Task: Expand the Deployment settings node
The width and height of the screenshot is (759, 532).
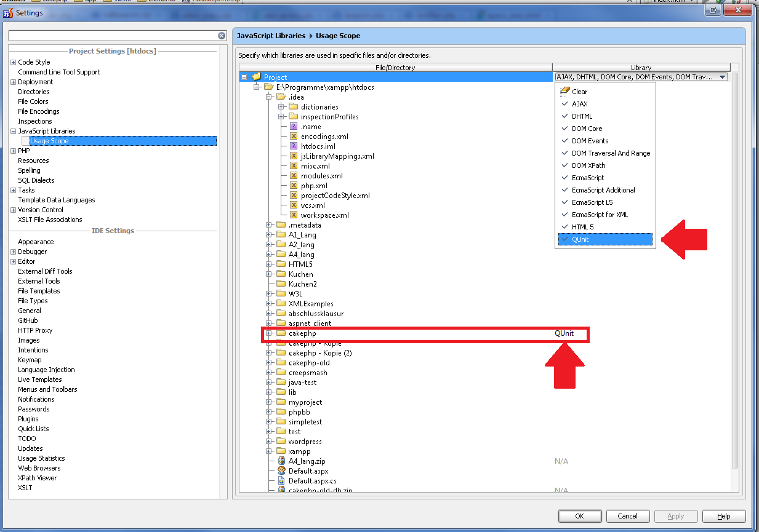Action: pyautogui.click(x=13, y=82)
